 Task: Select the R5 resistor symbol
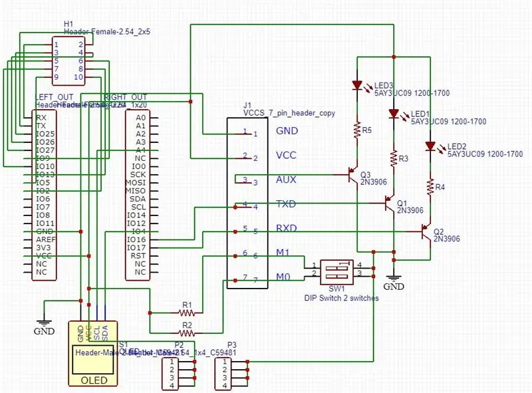click(357, 130)
